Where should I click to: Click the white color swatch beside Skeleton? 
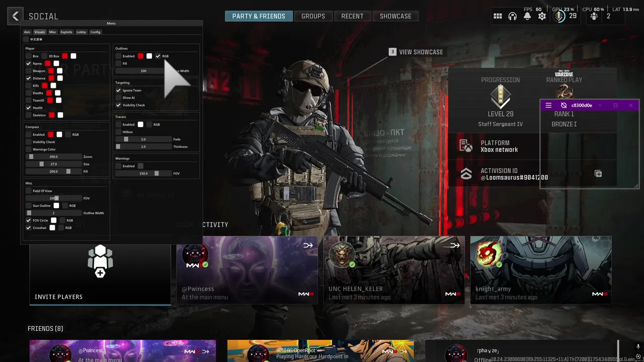click(60, 115)
